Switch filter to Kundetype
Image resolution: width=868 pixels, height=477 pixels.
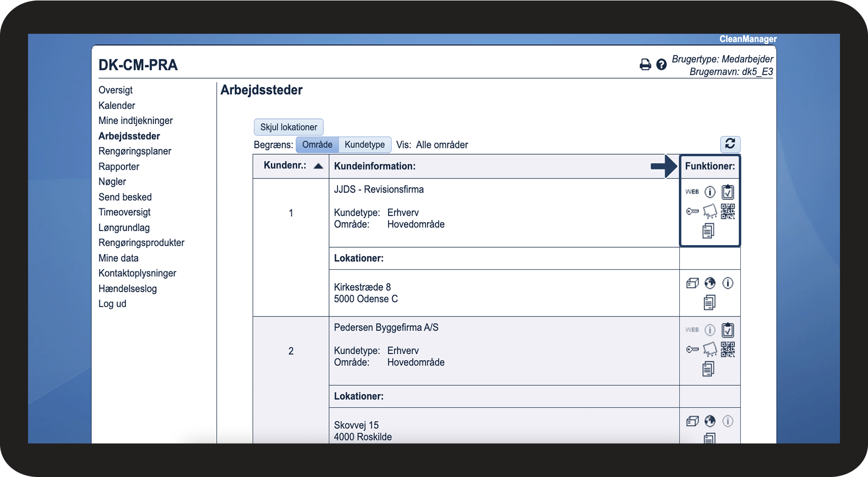[365, 144]
